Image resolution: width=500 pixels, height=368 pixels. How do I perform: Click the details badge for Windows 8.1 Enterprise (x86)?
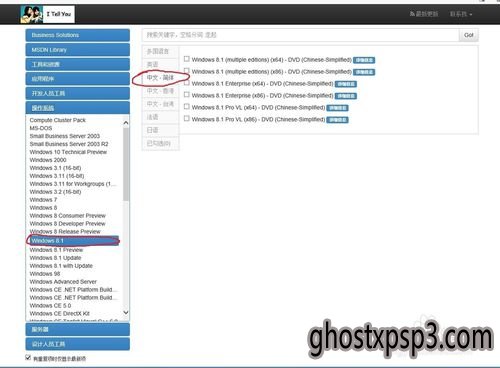click(x=346, y=96)
